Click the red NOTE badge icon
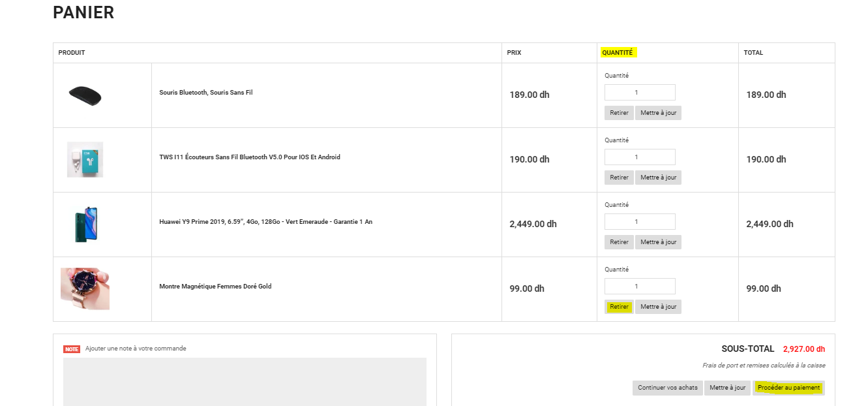This screenshot has width=868, height=406. pos(72,349)
